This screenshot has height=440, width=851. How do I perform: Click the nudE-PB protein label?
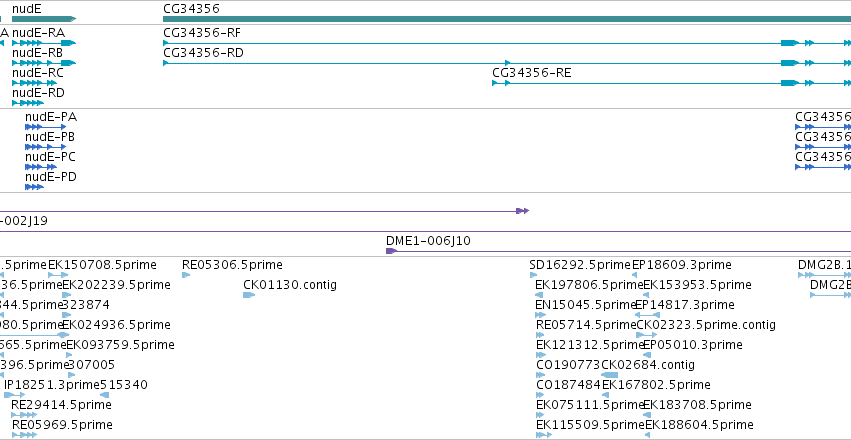[50, 137]
